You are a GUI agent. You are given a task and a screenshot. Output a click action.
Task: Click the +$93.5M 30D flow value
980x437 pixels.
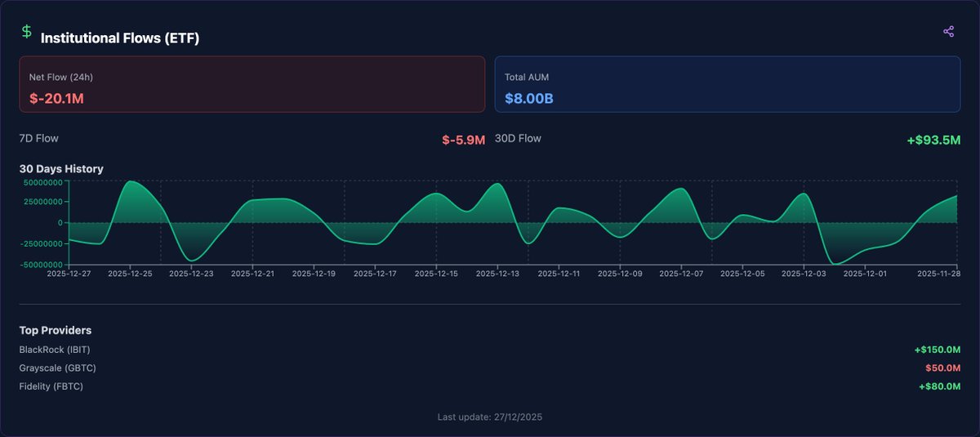pos(933,140)
